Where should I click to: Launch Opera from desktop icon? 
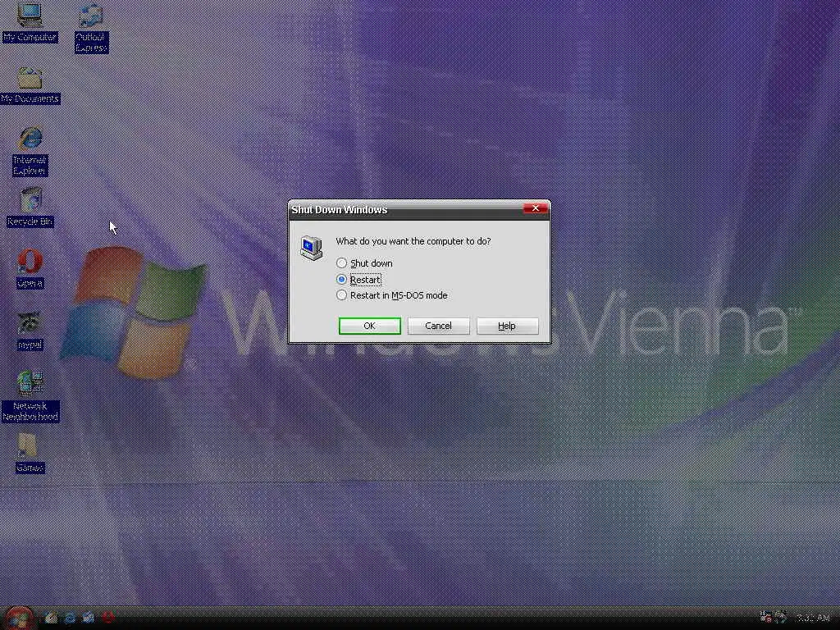30,269
